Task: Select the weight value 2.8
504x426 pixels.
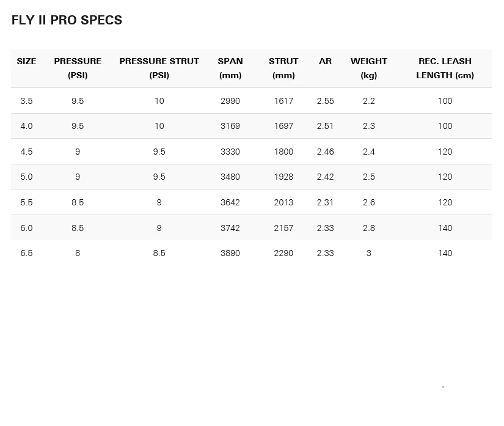Action: 368,228
